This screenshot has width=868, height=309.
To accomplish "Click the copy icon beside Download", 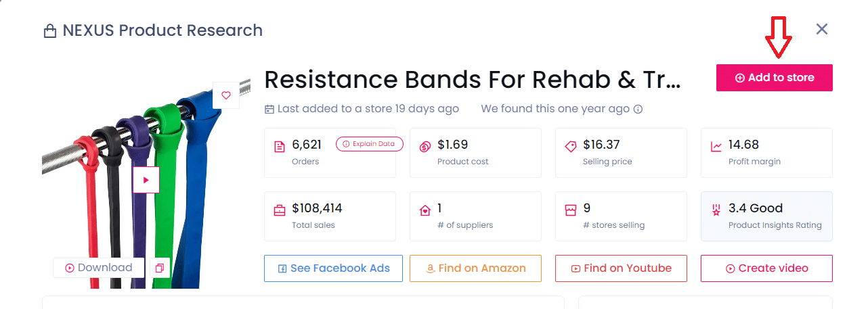I will pyautogui.click(x=160, y=268).
